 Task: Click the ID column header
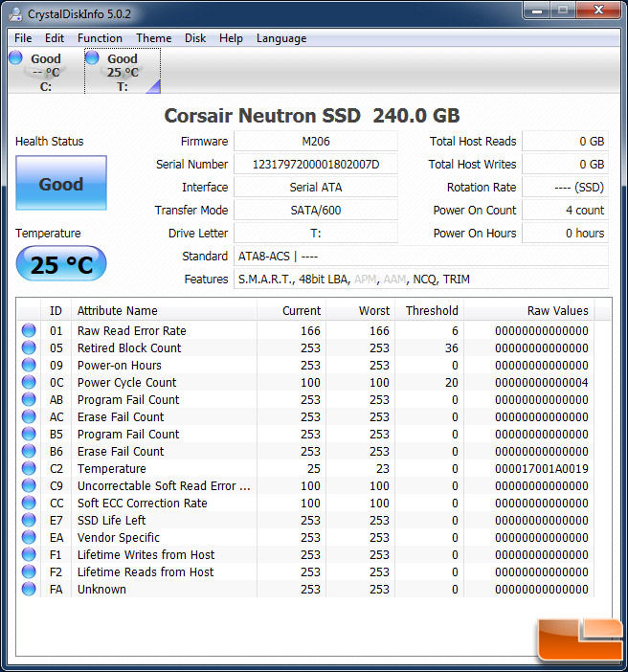pyautogui.click(x=56, y=311)
